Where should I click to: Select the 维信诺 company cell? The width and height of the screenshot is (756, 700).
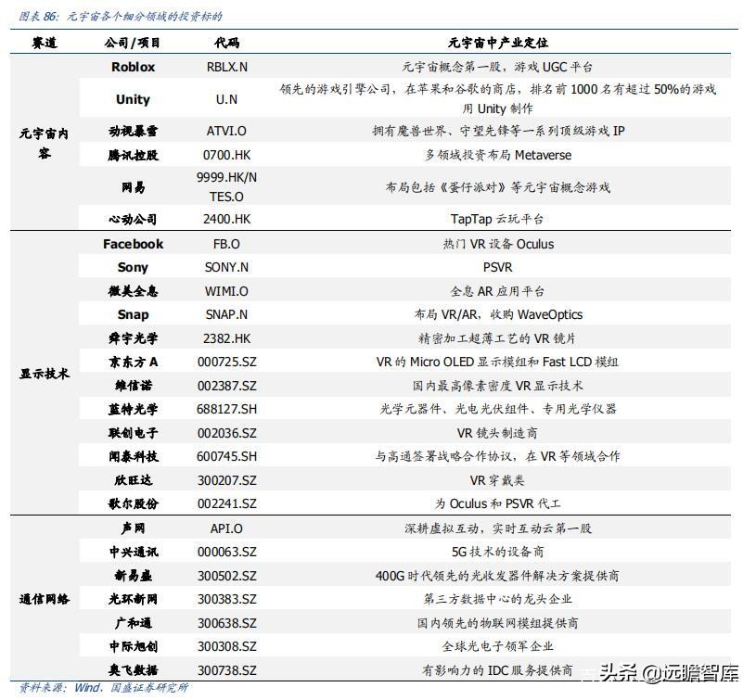pos(133,386)
